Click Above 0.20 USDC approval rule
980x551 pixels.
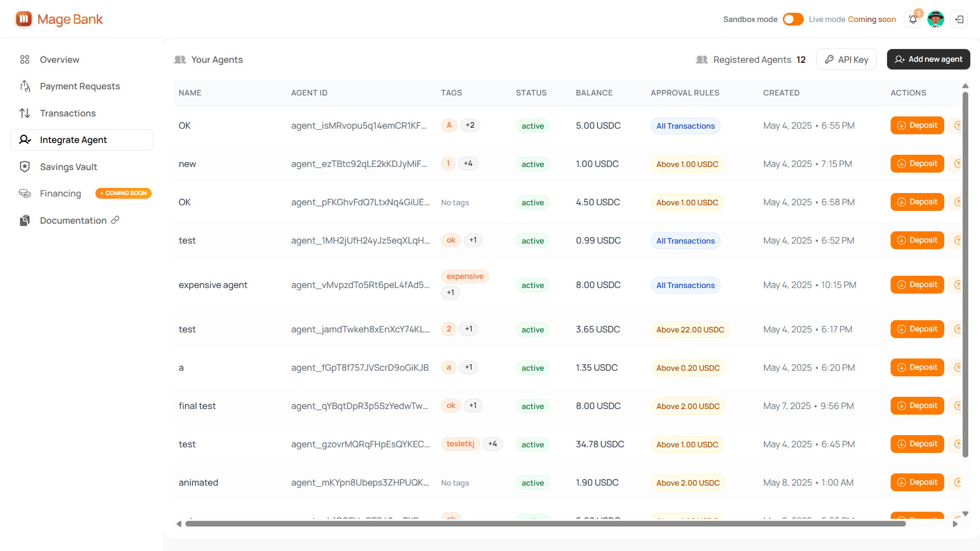(688, 368)
